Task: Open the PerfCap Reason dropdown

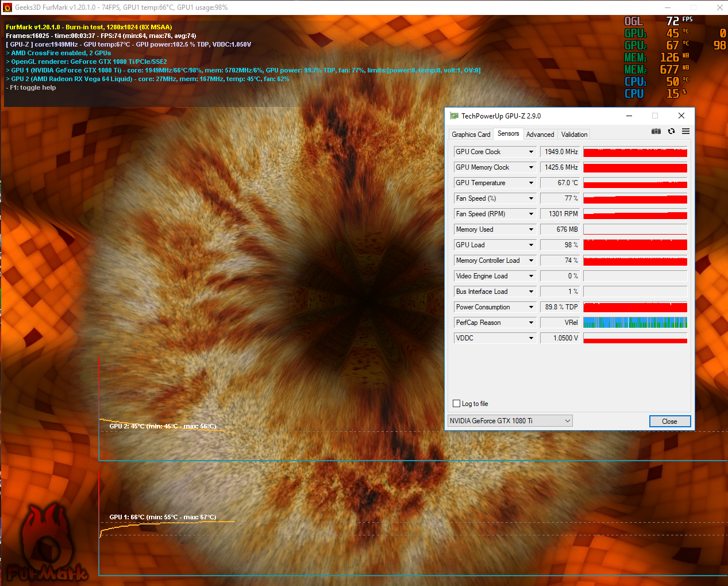Action: (x=531, y=323)
